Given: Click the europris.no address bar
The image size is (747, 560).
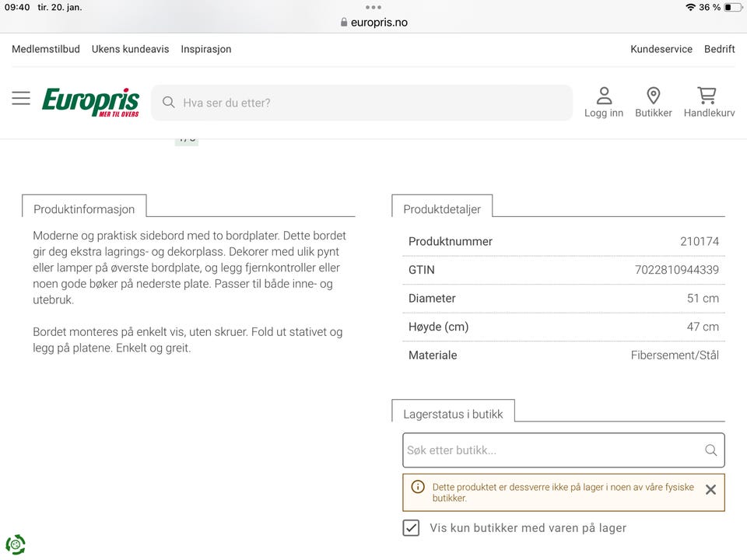Looking at the screenshot, I should point(374,23).
